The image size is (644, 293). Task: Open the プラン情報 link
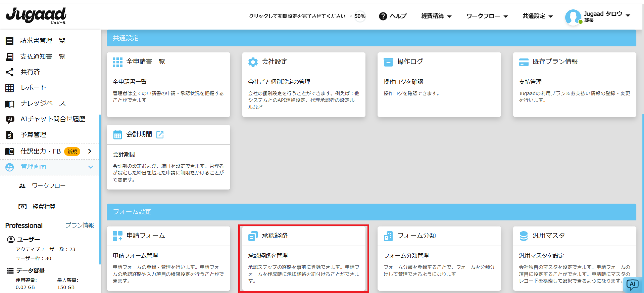[80, 225]
